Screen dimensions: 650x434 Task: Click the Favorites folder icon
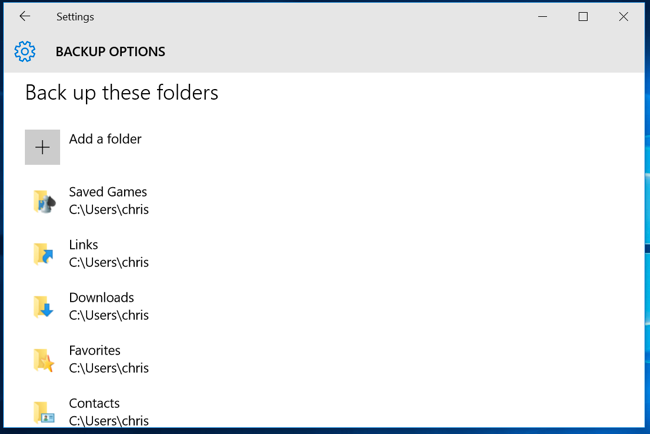pyautogui.click(x=43, y=360)
